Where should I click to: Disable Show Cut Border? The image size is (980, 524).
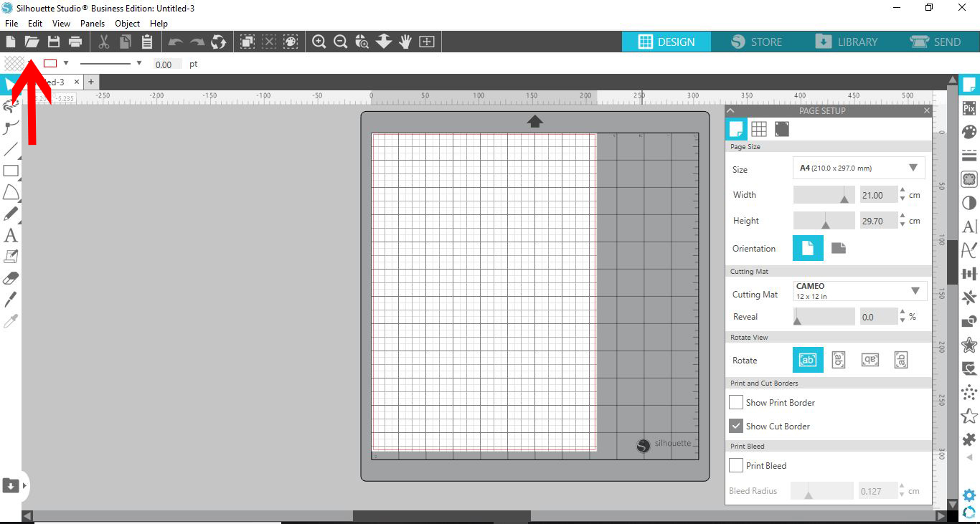[x=735, y=426]
